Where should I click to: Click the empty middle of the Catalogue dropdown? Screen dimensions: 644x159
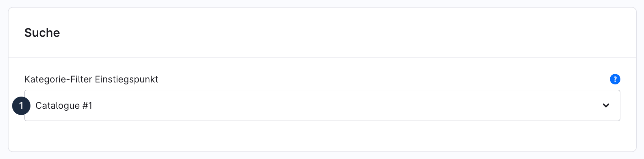[328, 105]
